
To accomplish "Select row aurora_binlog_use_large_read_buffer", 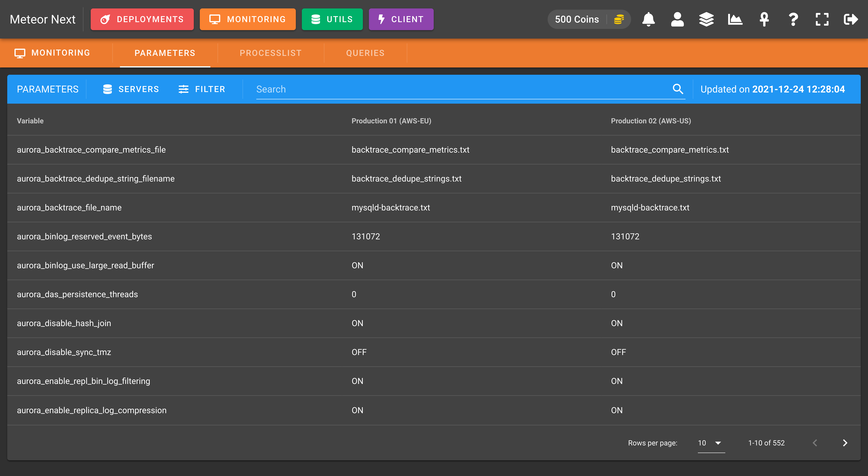I will 434,265.
